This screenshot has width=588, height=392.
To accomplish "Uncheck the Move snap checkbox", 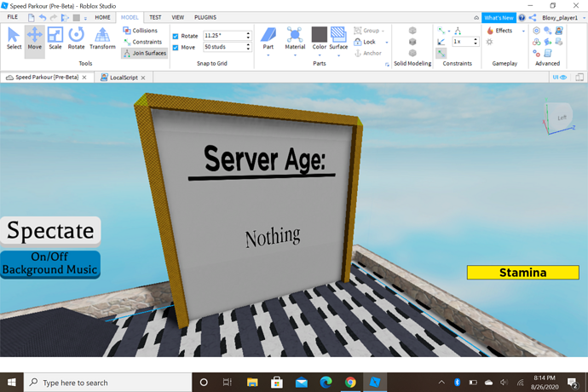I will pos(176,47).
